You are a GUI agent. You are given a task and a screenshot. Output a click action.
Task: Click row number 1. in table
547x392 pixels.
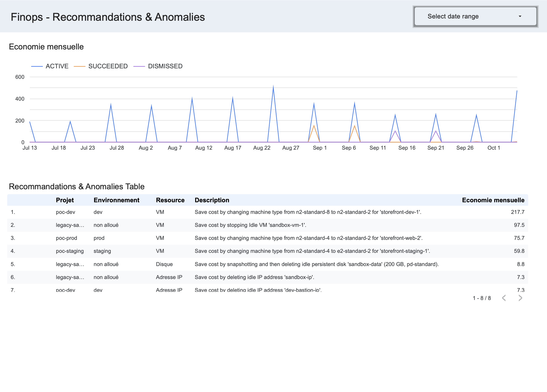point(13,212)
